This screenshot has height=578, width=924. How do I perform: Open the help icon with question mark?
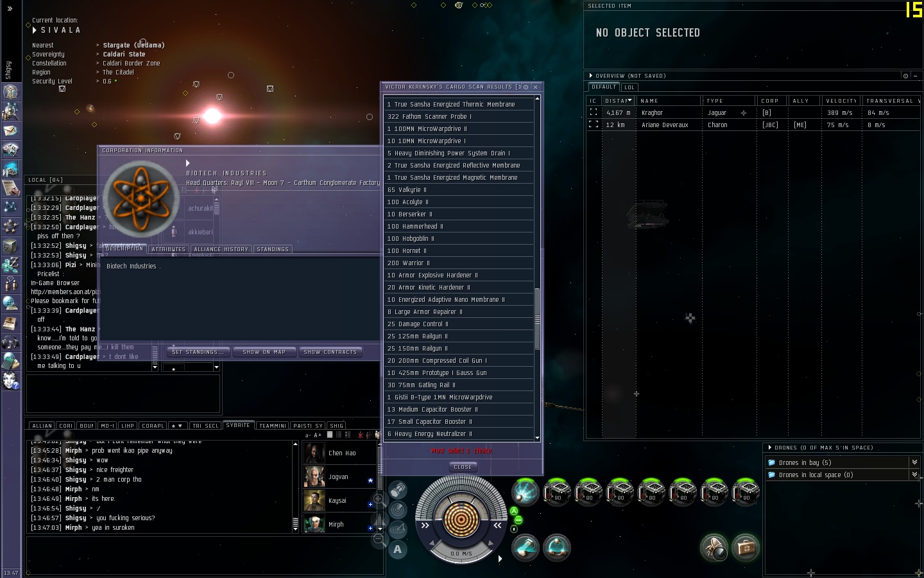(10, 380)
